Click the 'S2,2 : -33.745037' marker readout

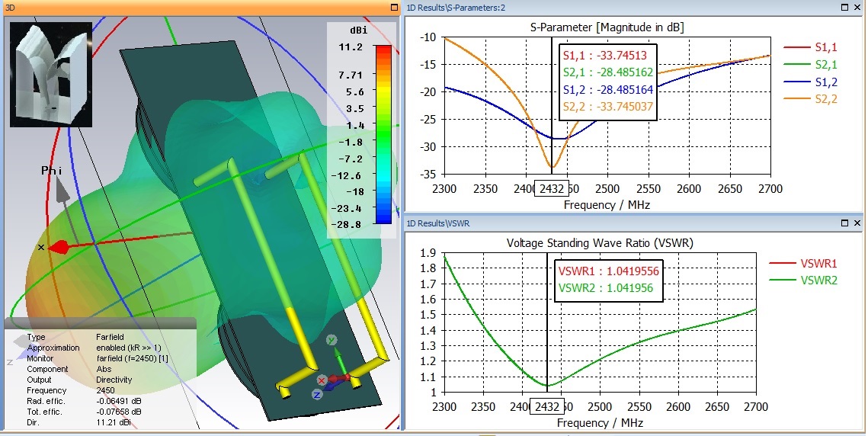tap(608, 107)
